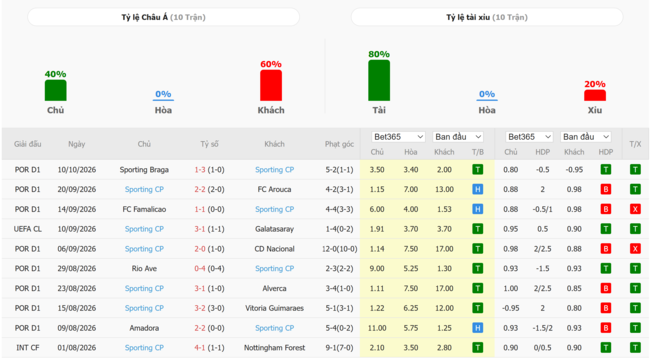Click green T/B badge in Vitoria Guimaraes row

pyautogui.click(x=478, y=308)
